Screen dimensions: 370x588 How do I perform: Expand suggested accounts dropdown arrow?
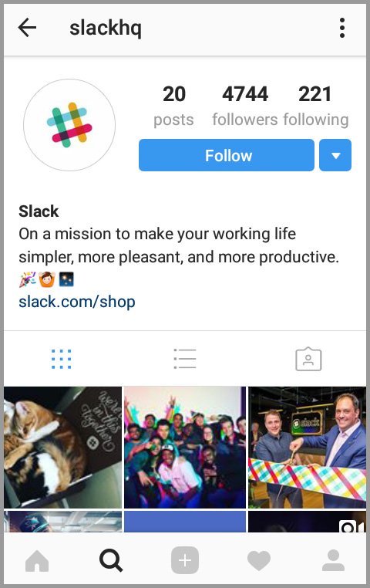[x=335, y=155]
